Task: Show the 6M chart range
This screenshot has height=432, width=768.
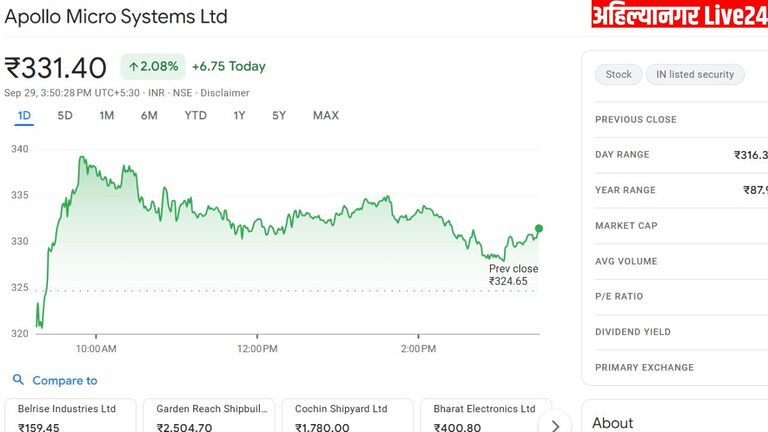Action: pos(149,115)
